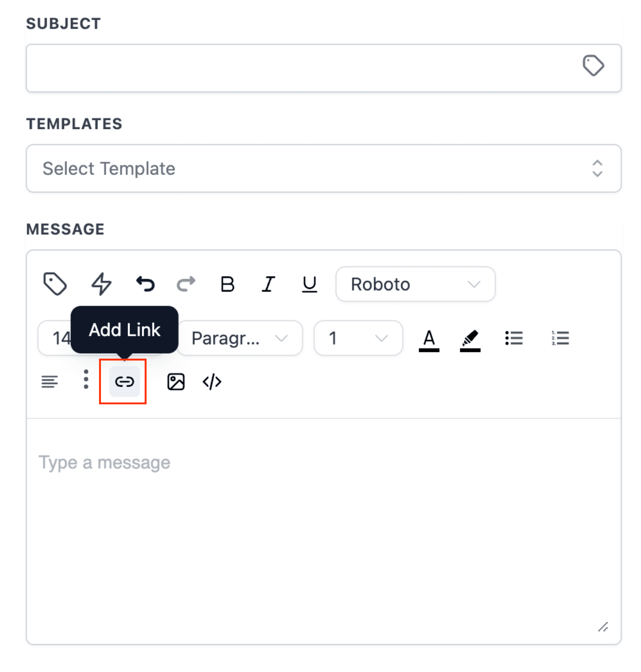Open the HTML code view icon

tap(212, 381)
